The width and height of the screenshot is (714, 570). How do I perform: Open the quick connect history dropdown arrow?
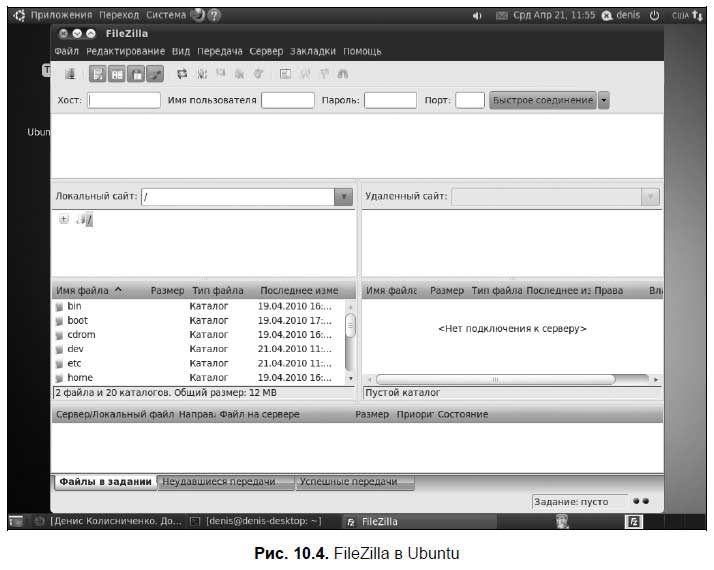point(603,100)
